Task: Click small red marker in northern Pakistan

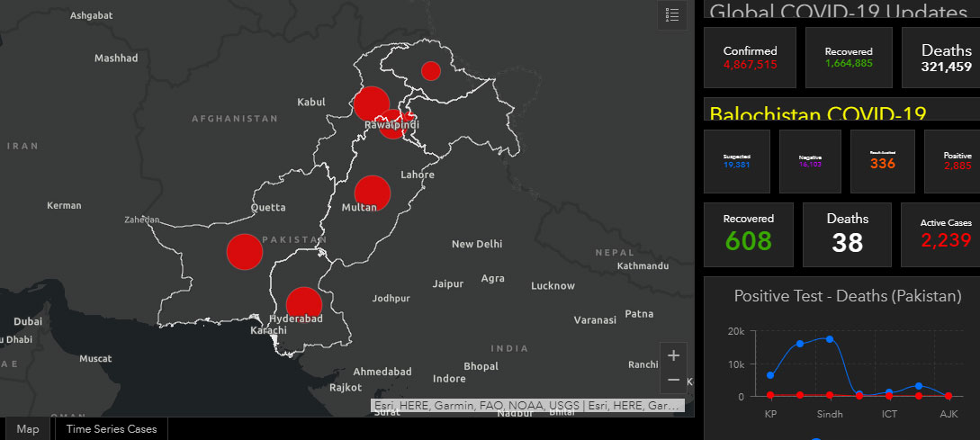Action: point(431,71)
